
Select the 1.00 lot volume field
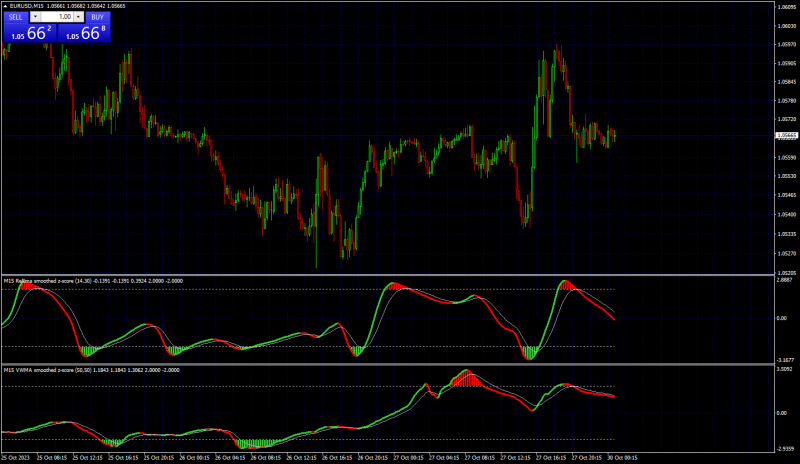tap(57, 17)
